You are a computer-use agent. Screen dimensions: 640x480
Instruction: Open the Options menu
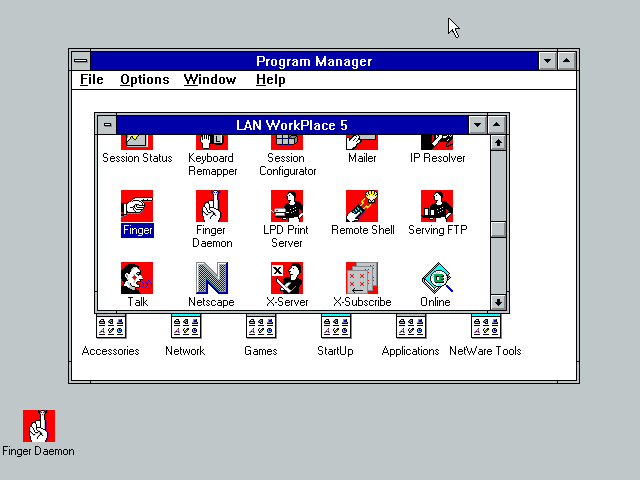click(144, 79)
